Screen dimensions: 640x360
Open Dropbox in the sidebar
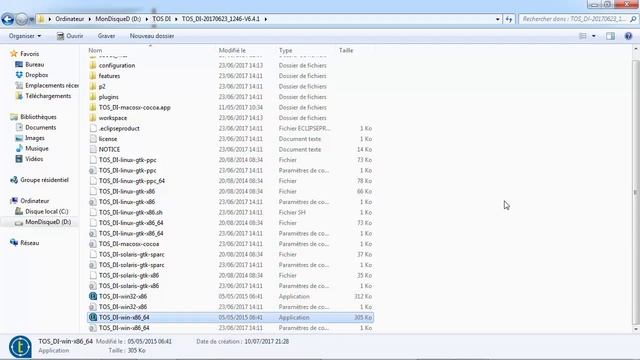pos(32,75)
